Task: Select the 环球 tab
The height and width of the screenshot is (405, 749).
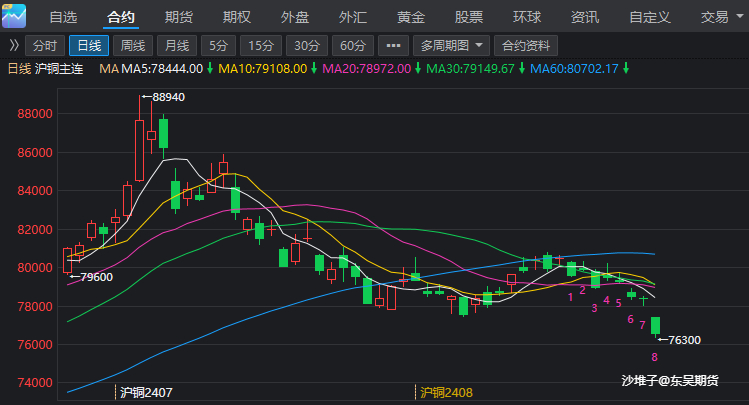Action: (x=527, y=17)
